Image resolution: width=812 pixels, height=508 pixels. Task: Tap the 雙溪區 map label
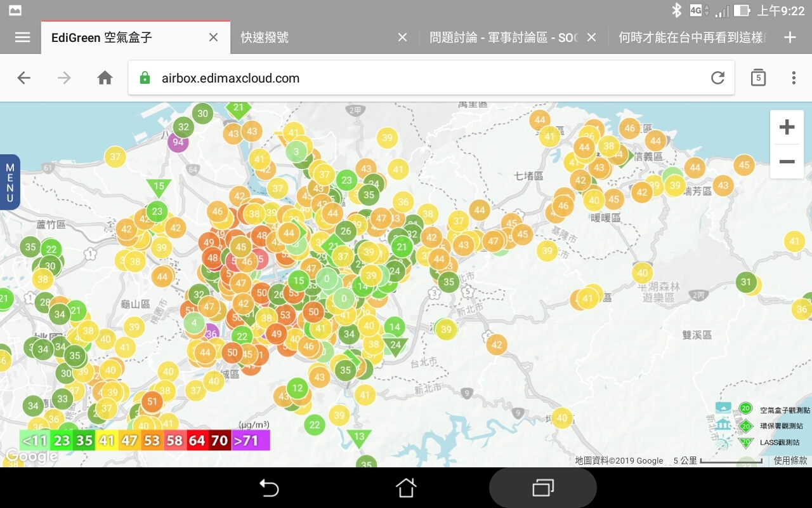point(697,335)
